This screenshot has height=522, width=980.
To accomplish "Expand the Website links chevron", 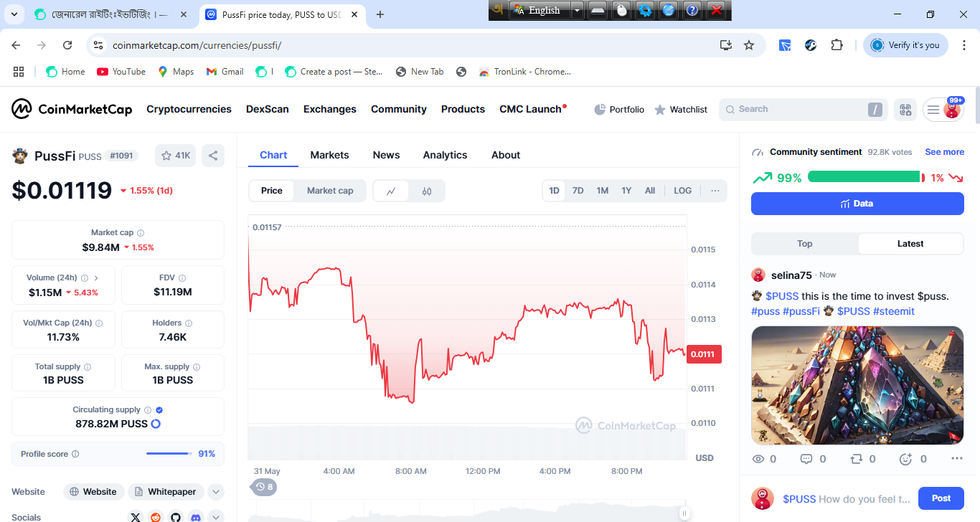I will point(216,492).
